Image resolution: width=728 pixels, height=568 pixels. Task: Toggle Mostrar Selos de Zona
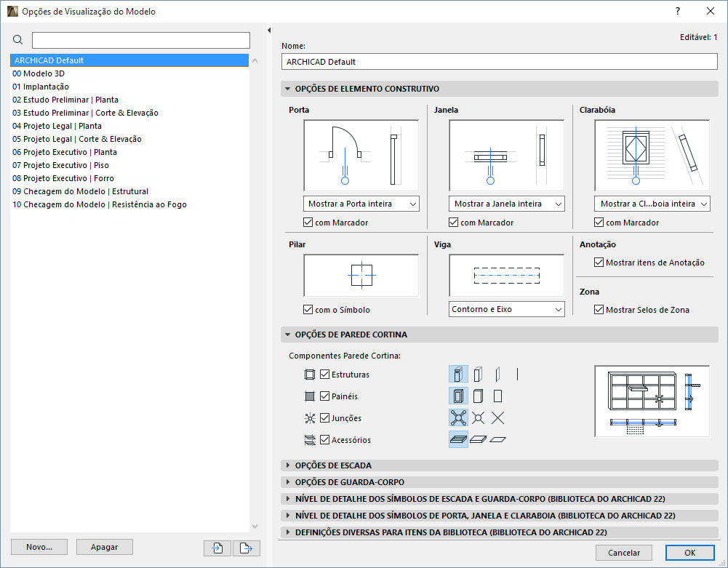tap(599, 309)
